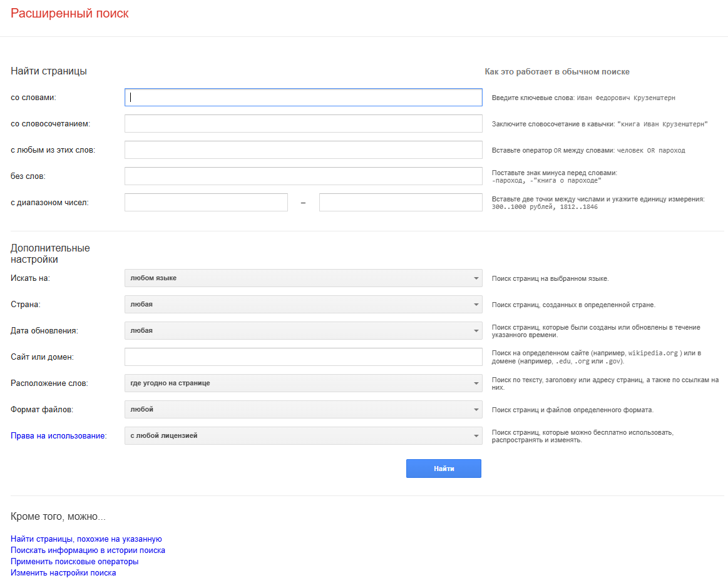Click "Найти страницы, похожие на указанную"
Screen dimensions: 728x583
[x=86, y=539]
